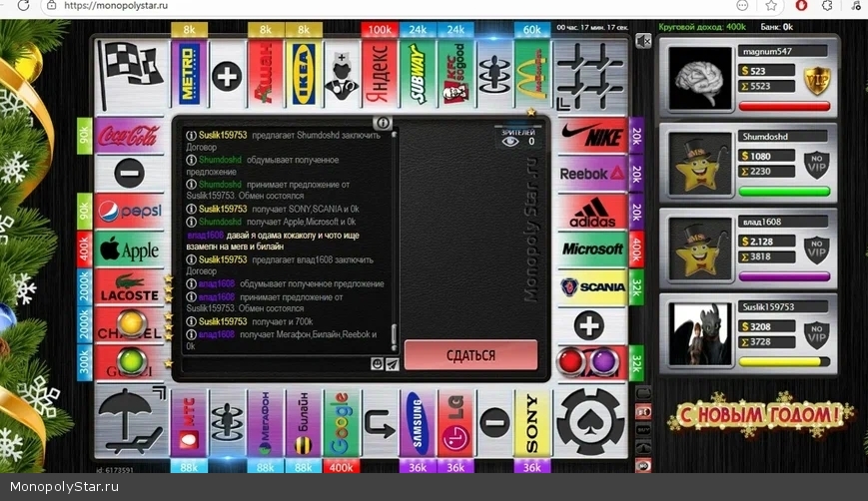Select the KFC property cell
The image size is (868, 501).
[x=456, y=75]
